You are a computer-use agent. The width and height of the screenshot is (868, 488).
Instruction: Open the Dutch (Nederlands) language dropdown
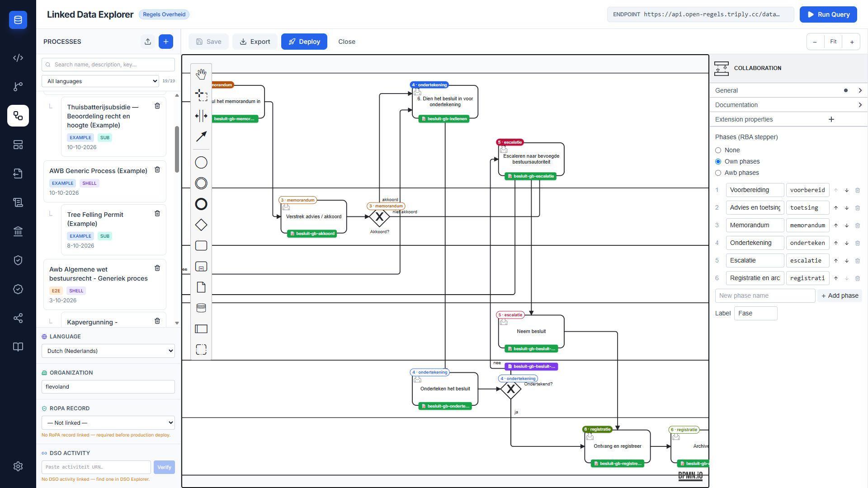(x=108, y=351)
